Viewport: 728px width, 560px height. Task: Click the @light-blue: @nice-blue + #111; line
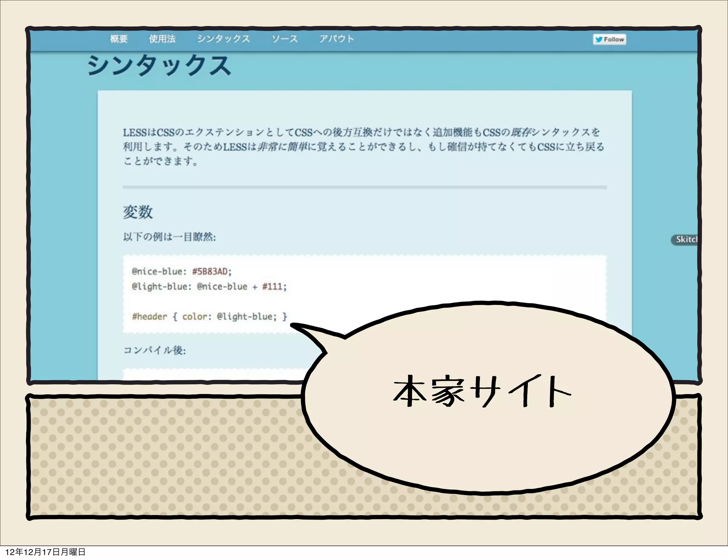click(209, 286)
